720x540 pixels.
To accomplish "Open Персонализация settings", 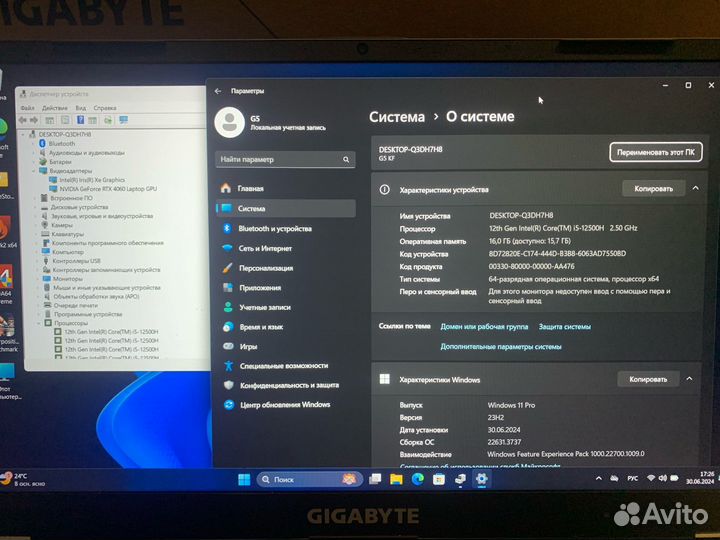I will click(x=285, y=268).
